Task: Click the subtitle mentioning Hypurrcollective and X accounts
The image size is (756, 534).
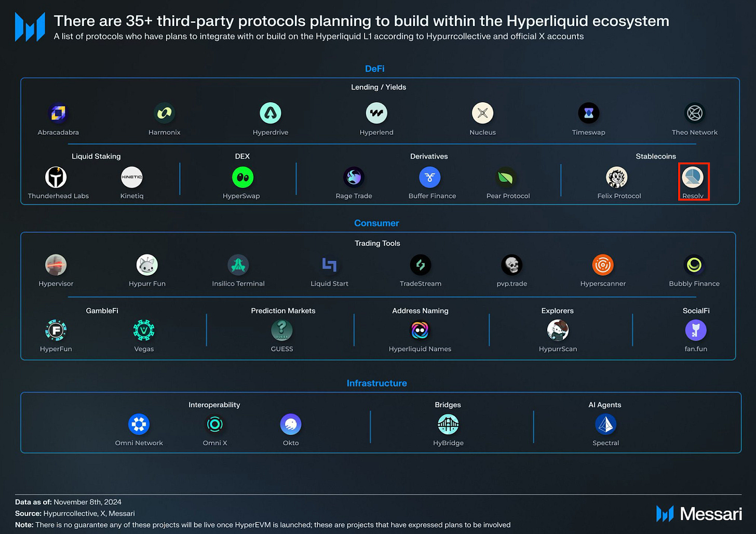Action: pos(319,36)
